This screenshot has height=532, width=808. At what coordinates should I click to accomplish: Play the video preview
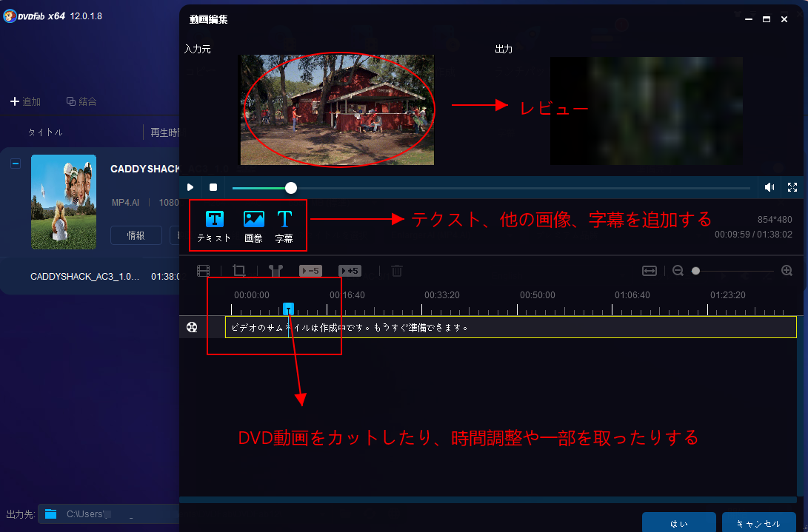point(190,188)
